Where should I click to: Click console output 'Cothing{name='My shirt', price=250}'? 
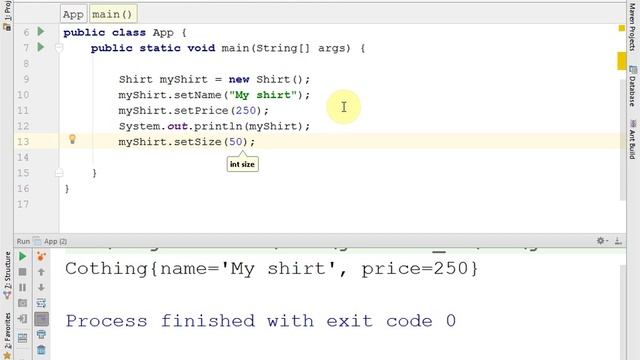[271, 269]
